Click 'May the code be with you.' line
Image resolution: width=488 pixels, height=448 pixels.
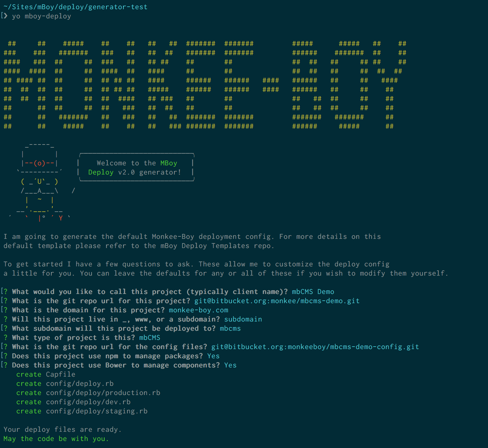point(56,439)
